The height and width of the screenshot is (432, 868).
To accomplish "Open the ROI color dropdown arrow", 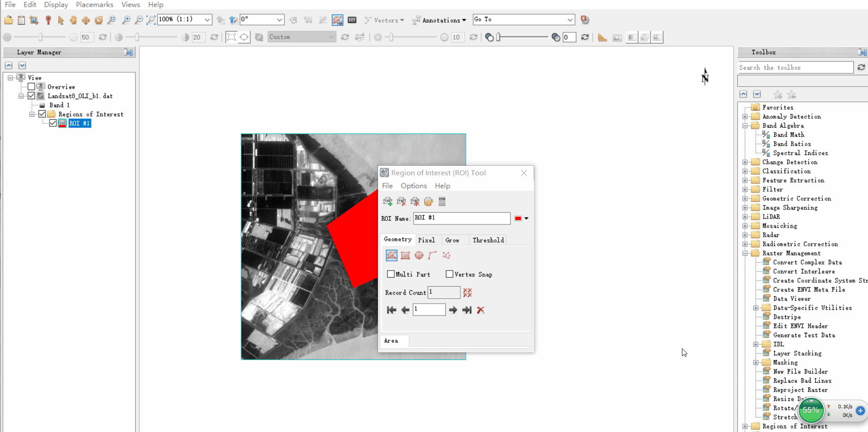I will coord(526,219).
